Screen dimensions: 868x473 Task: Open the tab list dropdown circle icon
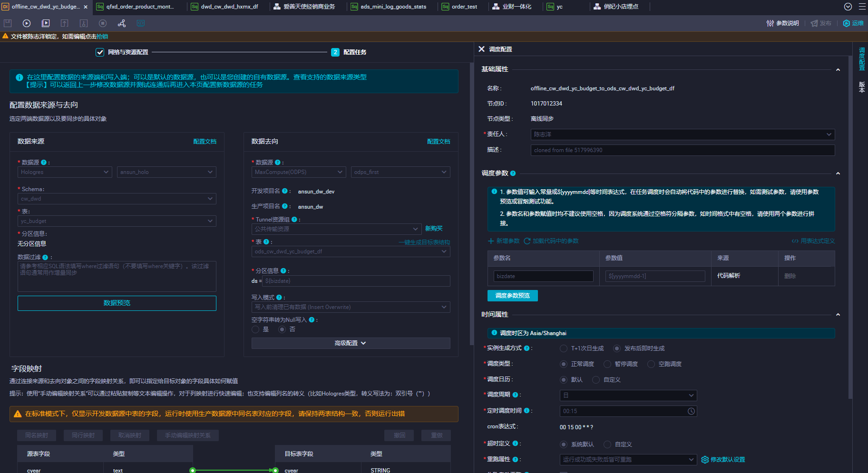(848, 7)
